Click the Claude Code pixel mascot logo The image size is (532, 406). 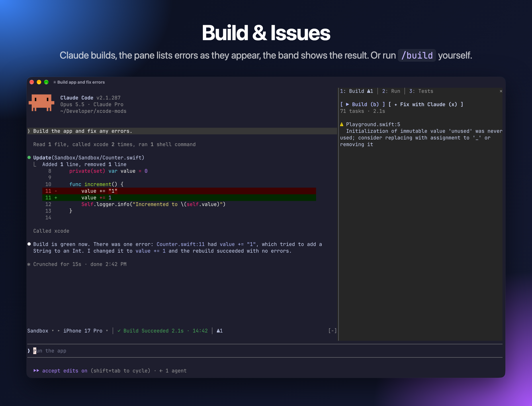41,103
